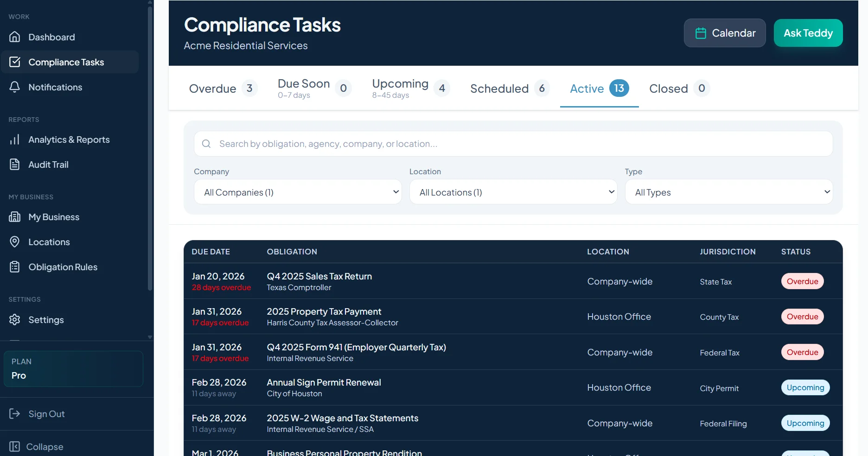
Task: Click Upcoming badge on W-2 Statements row
Action: [x=805, y=423]
